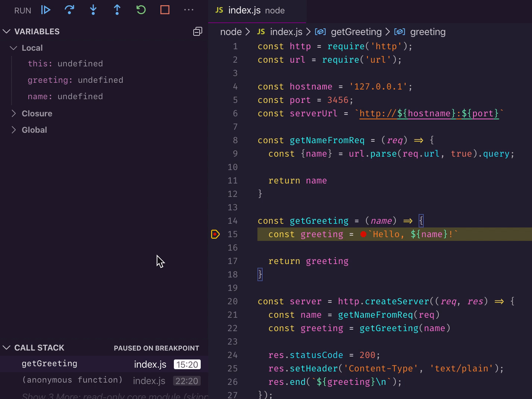Open the more actions ellipsis menu

point(189,10)
